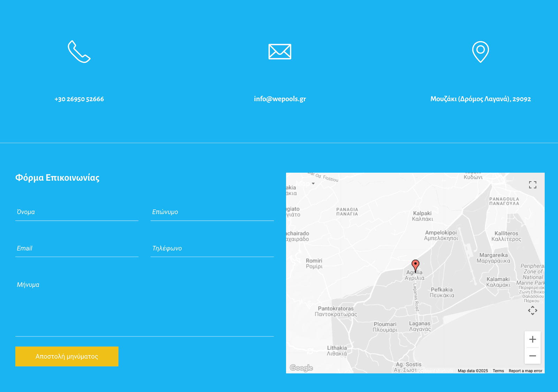Select the Τηλέφωνο input field
Screen dimensions: 558x392
pos(212,248)
